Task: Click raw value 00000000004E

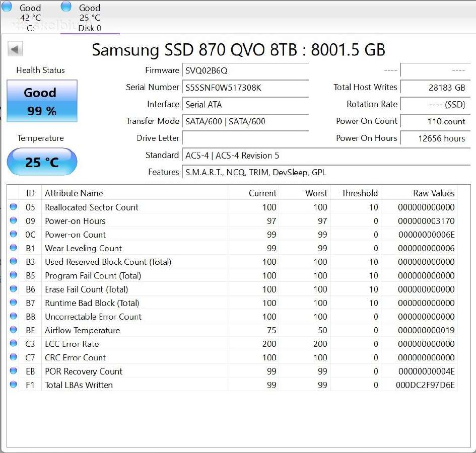Action: coord(426,371)
